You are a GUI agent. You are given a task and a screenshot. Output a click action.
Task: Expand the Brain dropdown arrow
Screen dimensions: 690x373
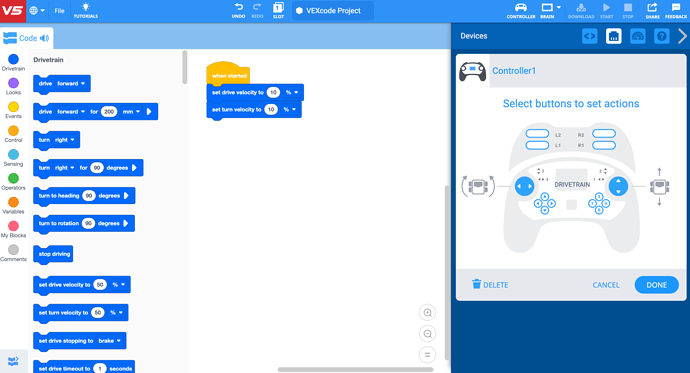[x=558, y=7]
